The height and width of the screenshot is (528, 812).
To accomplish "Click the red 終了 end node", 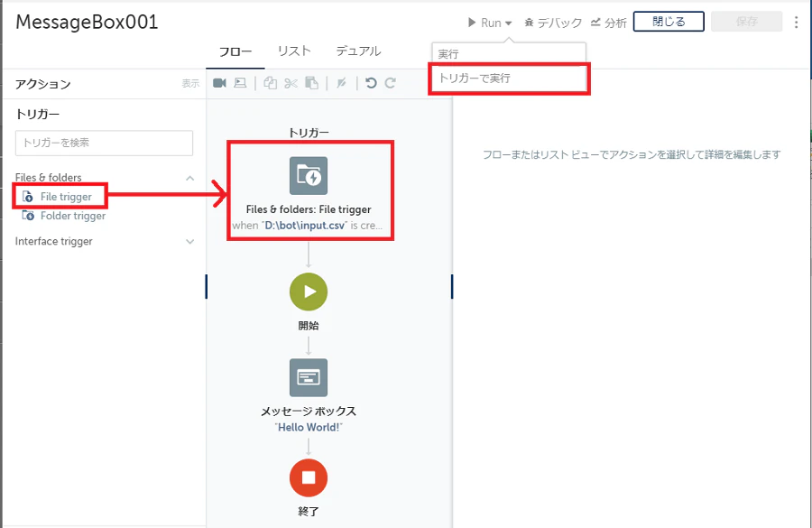I will click(x=309, y=477).
